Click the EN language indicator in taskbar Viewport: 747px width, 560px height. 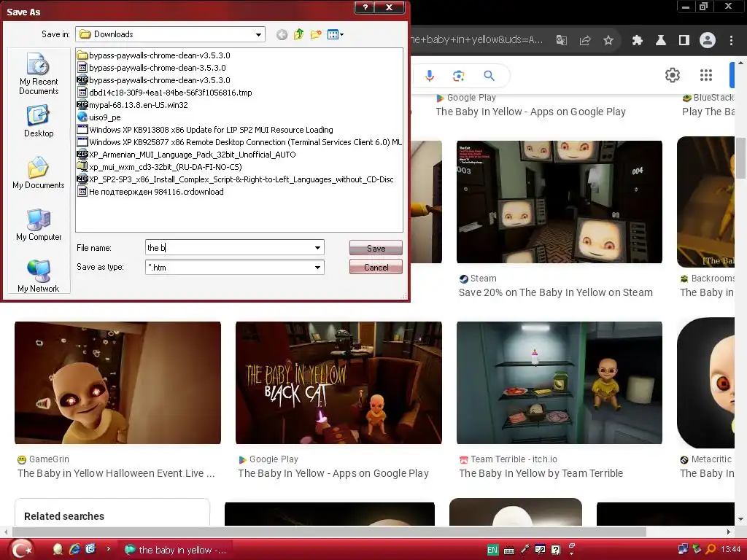click(492, 550)
